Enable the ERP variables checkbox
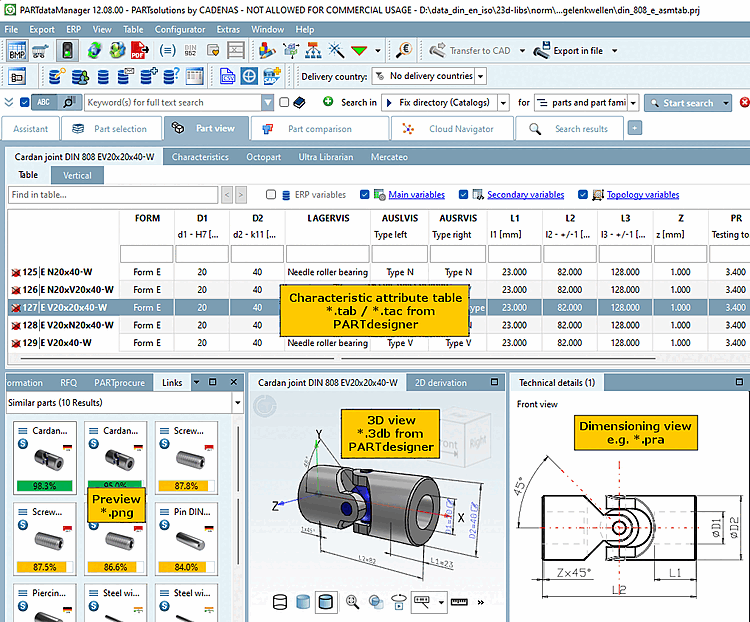The image size is (750, 622). coord(271,195)
